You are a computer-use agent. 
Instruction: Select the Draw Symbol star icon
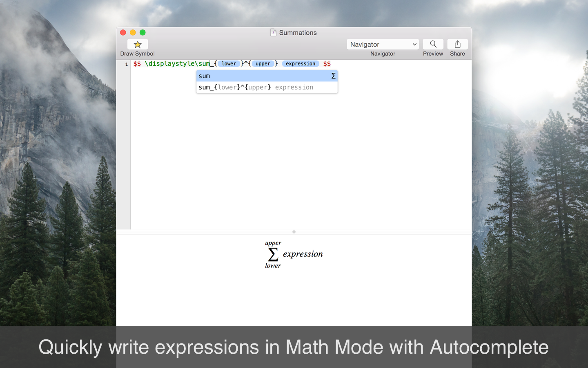(137, 44)
